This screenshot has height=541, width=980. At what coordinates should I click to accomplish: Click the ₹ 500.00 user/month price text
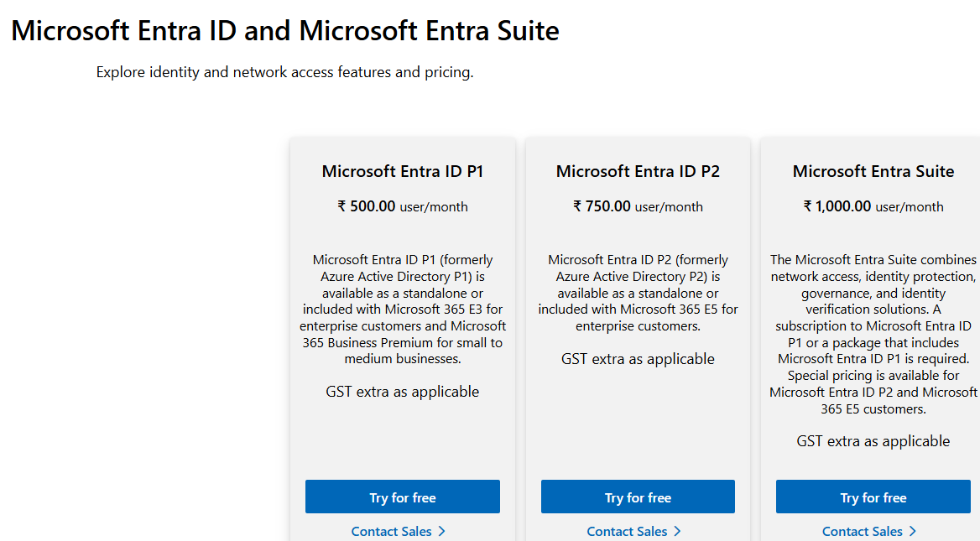coord(402,206)
